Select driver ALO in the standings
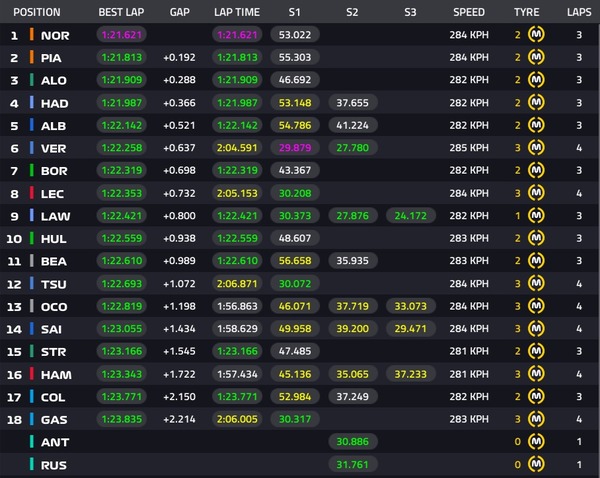 tap(52, 80)
